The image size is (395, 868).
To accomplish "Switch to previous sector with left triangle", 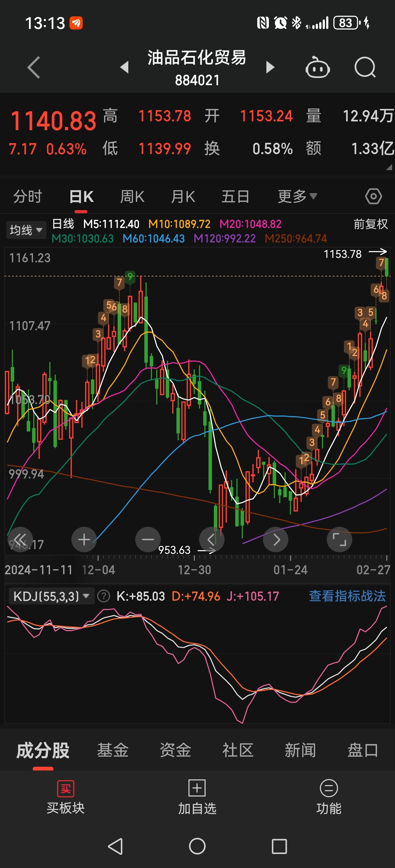I will [125, 67].
